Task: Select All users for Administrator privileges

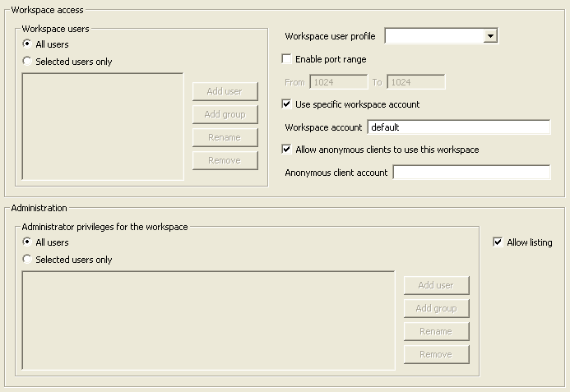Action: [27, 242]
